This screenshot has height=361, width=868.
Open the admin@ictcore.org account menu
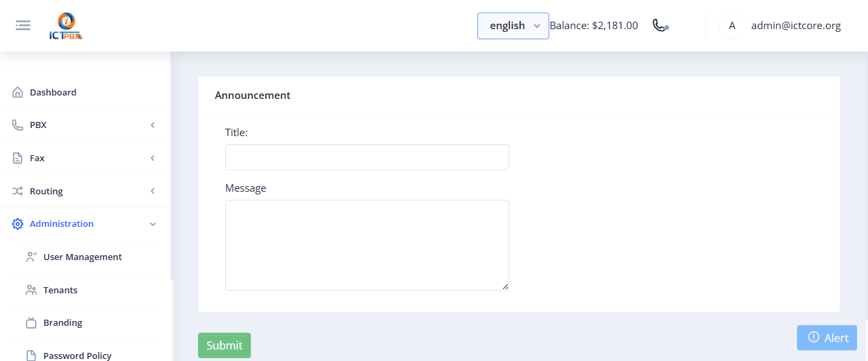[x=796, y=26]
